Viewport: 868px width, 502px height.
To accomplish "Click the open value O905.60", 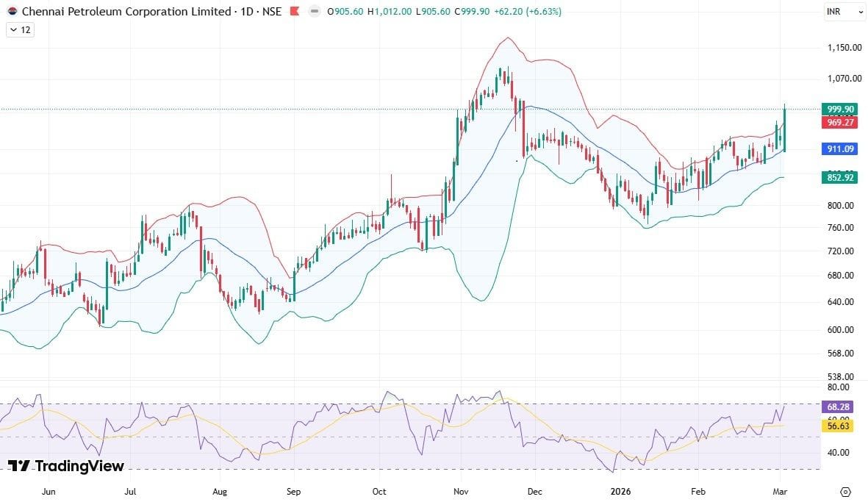I will pyautogui.click(x=345, y=11).
